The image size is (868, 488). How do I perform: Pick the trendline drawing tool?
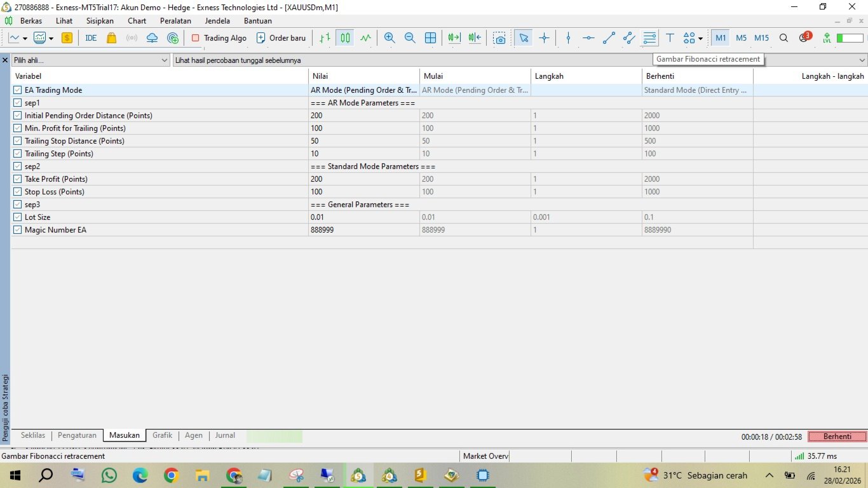coord(609,38)
